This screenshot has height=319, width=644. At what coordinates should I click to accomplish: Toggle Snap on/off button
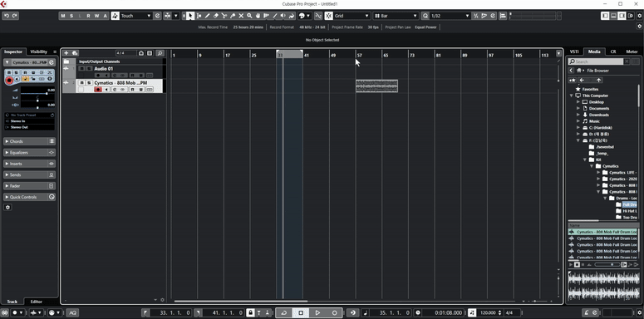pos(328,16)
